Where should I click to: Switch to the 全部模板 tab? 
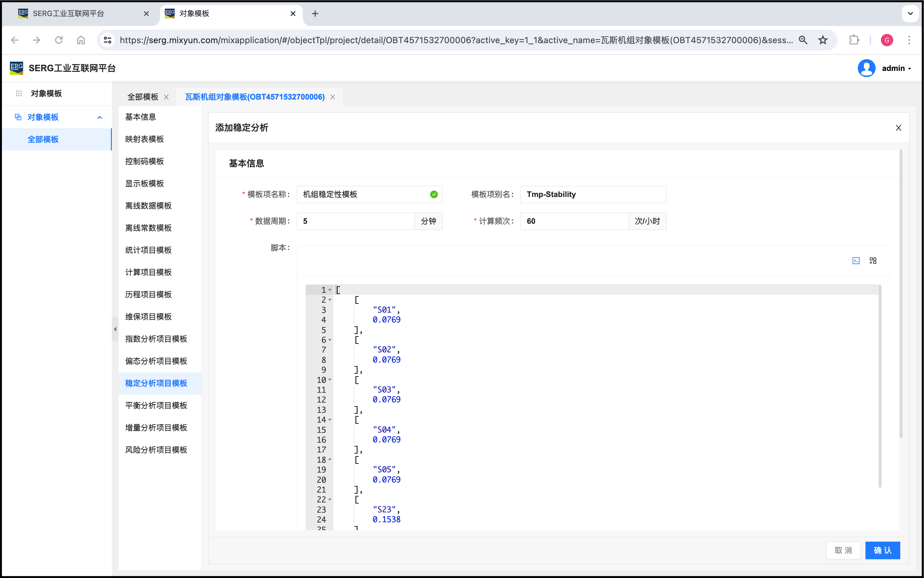(x=143, y=97)
